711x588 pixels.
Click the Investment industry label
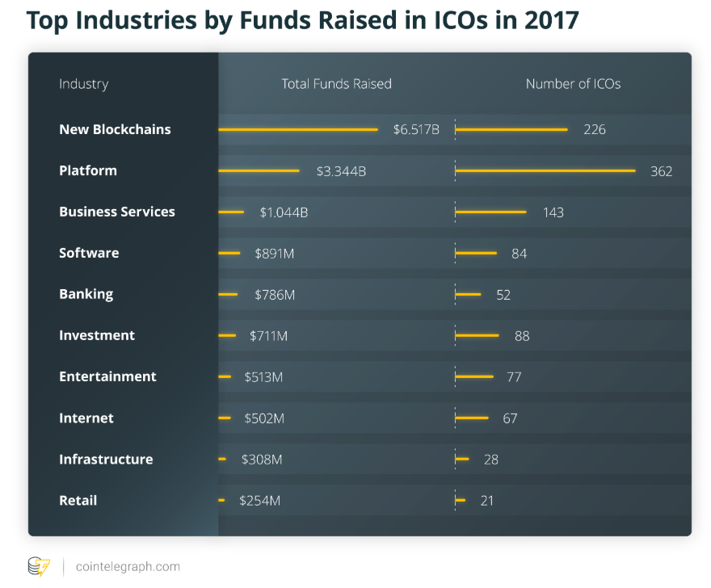pyautogui.click(x=97, y=335)
